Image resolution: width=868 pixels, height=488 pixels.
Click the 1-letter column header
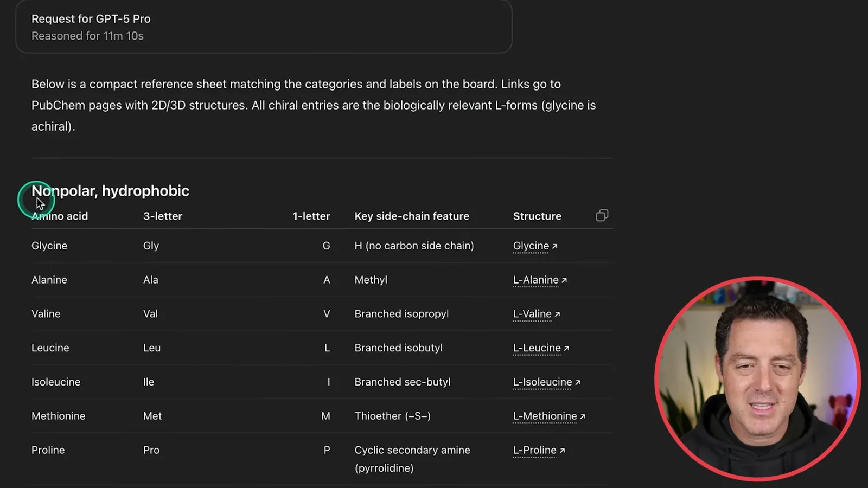tap(311, 216)
